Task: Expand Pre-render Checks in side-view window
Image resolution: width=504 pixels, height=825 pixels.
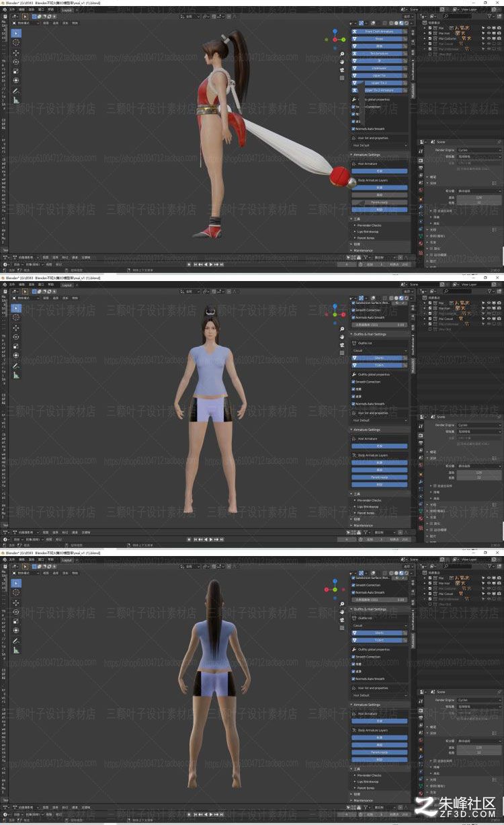Action: (x=368, y=225)
